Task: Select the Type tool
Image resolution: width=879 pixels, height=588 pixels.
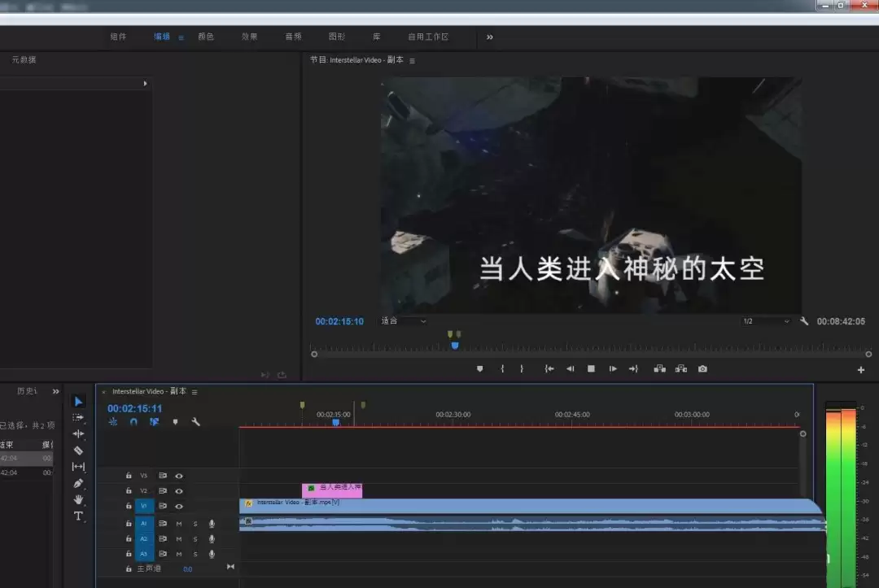Action: point(78,516)
